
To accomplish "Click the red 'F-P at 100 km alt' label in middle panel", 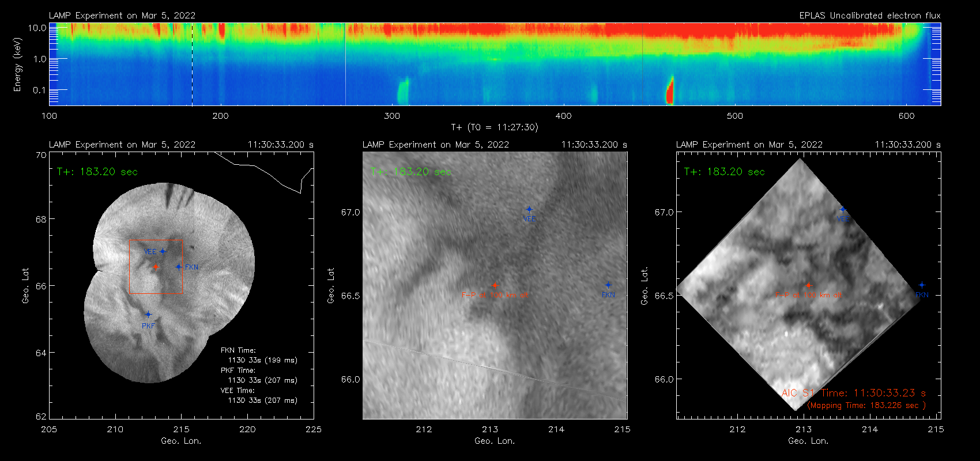I will point(495,295).
